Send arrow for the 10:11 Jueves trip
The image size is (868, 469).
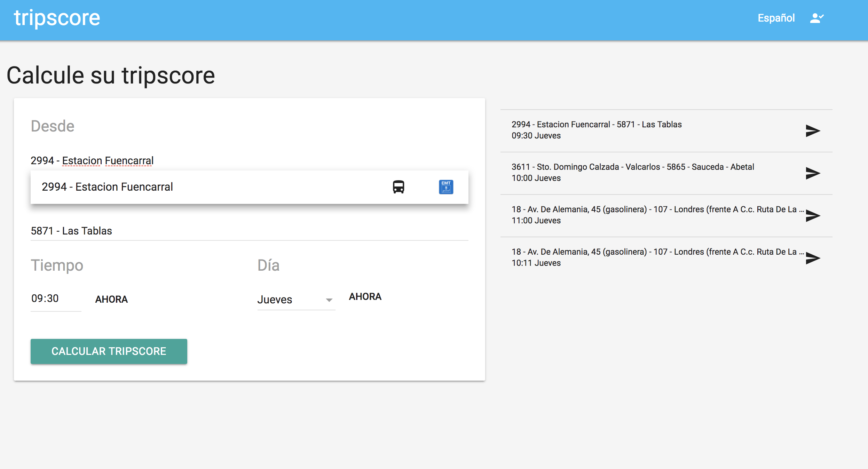coord(813,258)
